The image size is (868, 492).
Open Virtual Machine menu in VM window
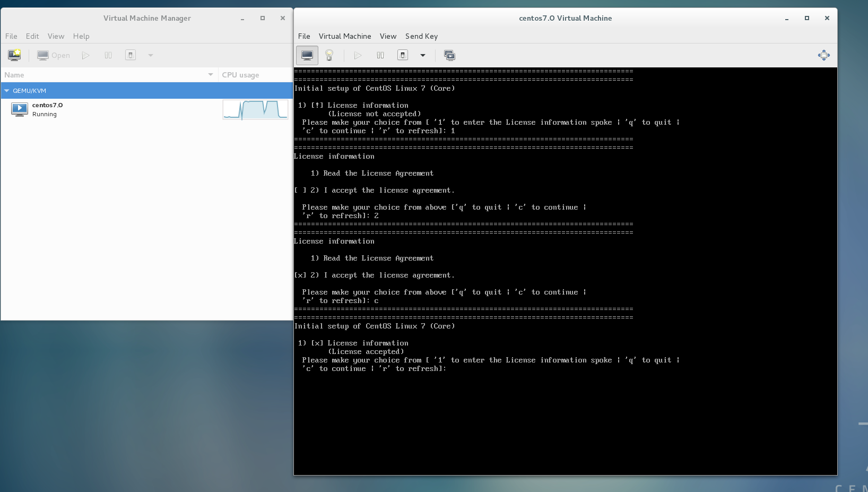345,36
